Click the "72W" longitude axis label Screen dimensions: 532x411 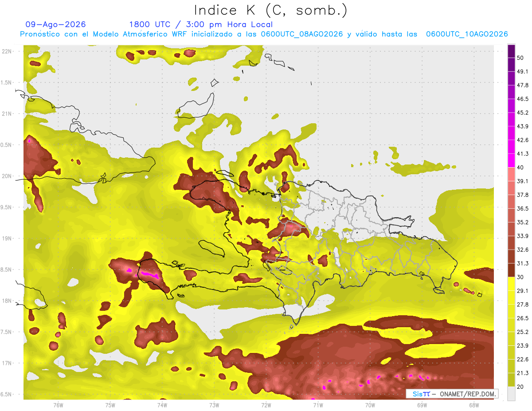[x=266, y=405]
